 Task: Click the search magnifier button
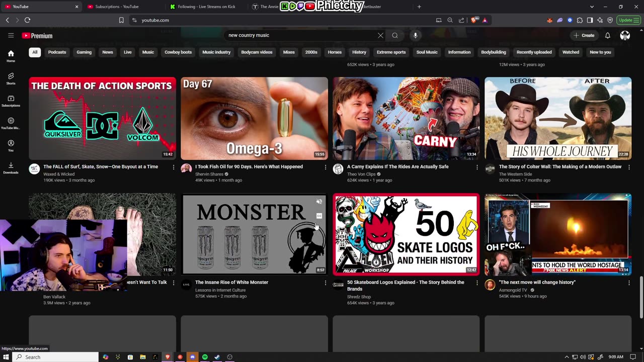pos(395,35)
